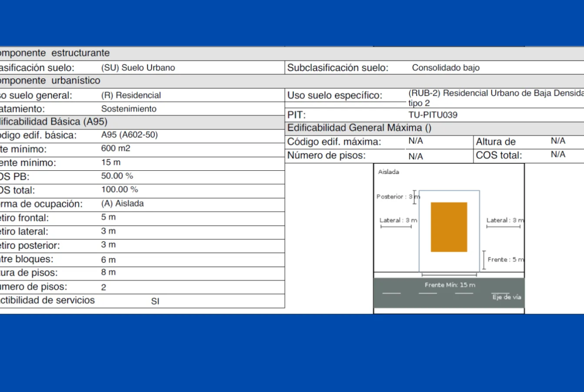
Task: Select the '50.00 %' COS PB value
Action: pyautogui.click(x=117, y=176)
